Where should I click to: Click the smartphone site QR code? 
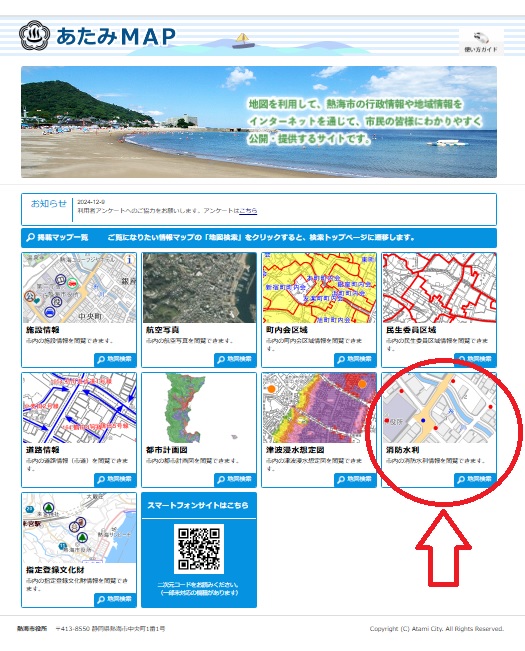click(199, 548)
